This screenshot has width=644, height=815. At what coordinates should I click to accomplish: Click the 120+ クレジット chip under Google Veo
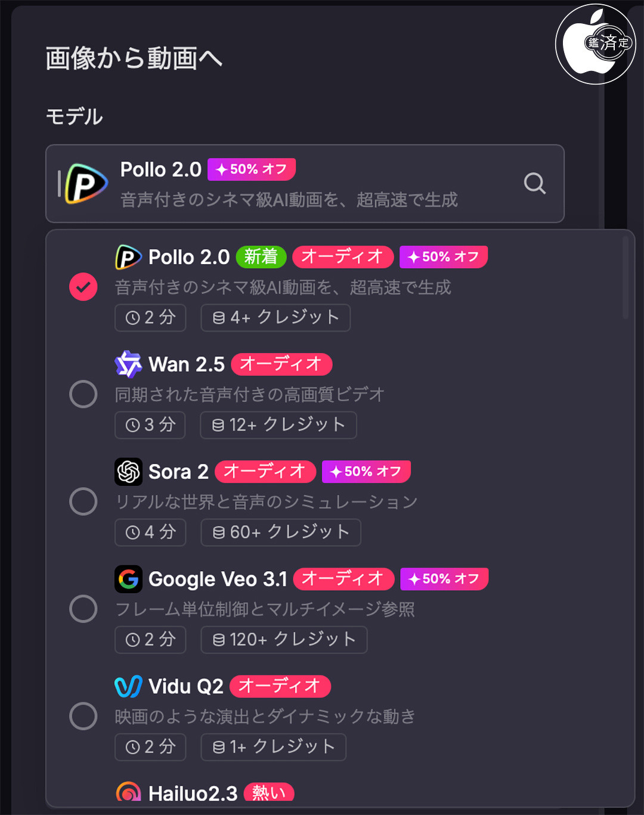click(284, 640)
